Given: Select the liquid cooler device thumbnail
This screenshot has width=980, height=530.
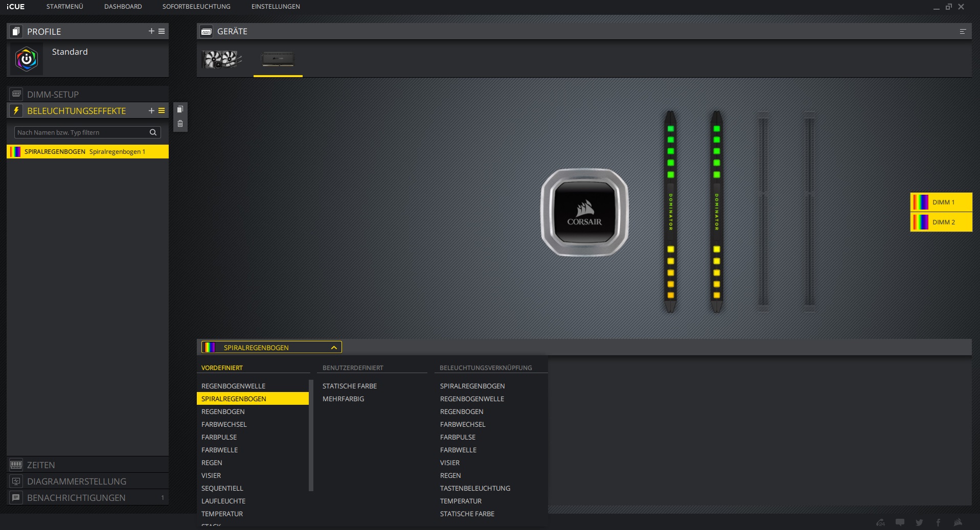Looking at the screenshot, I should [222, 59].
